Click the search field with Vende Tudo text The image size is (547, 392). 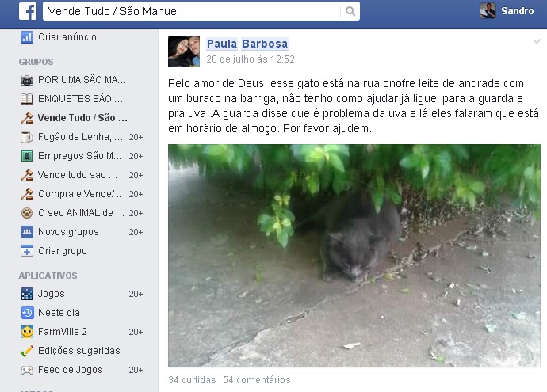pos(192,11)
